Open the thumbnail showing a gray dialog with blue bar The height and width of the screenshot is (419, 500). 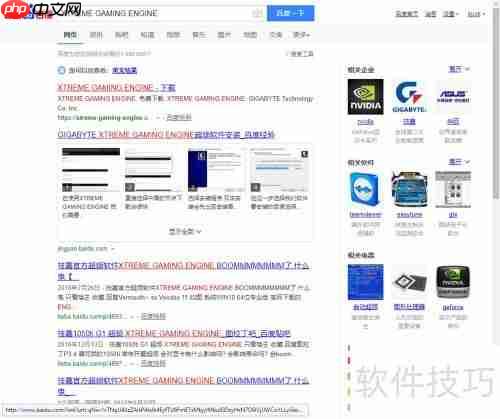(x=279, y=170)
